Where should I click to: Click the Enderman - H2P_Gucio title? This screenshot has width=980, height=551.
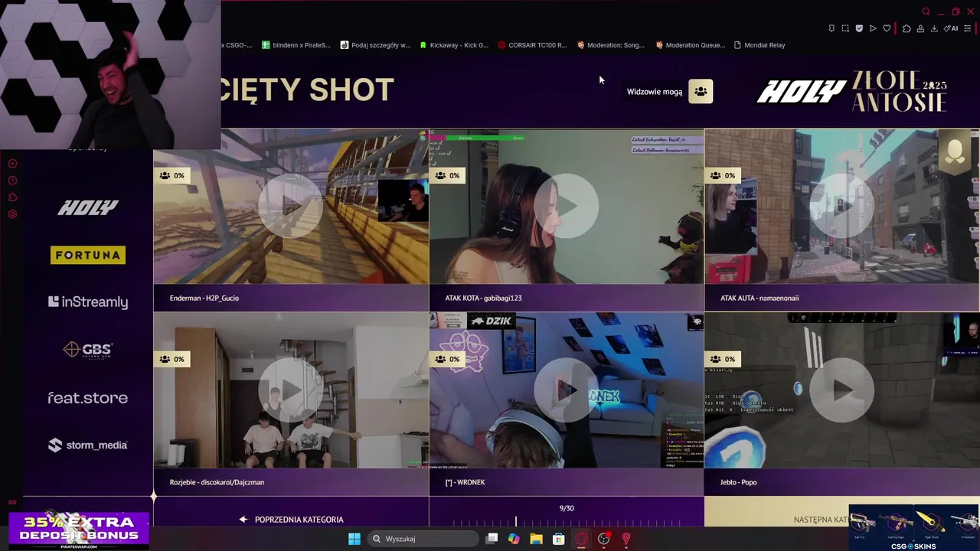(204, 298)
